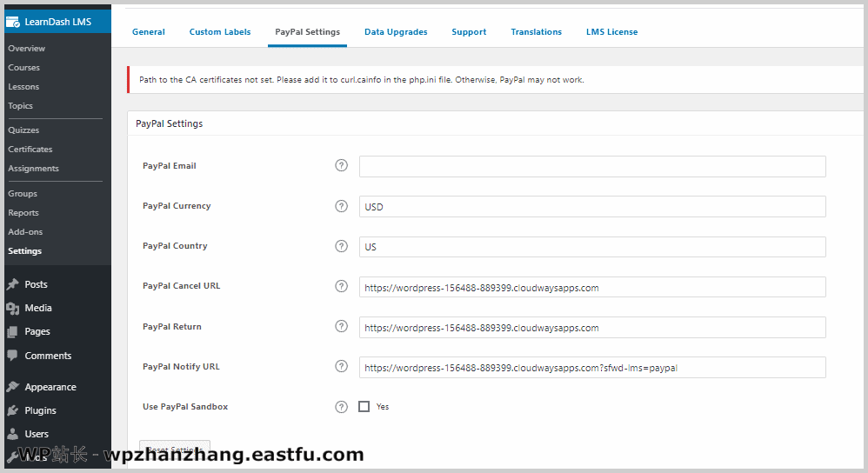Click the Appearance brush icon
This screenshot has height=473, width=868.
(x=13, y=387)
